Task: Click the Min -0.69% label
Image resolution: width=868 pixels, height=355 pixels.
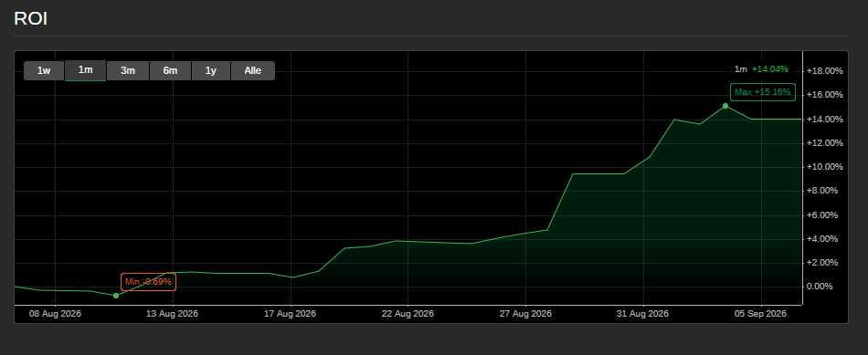Action: point(148,282)
